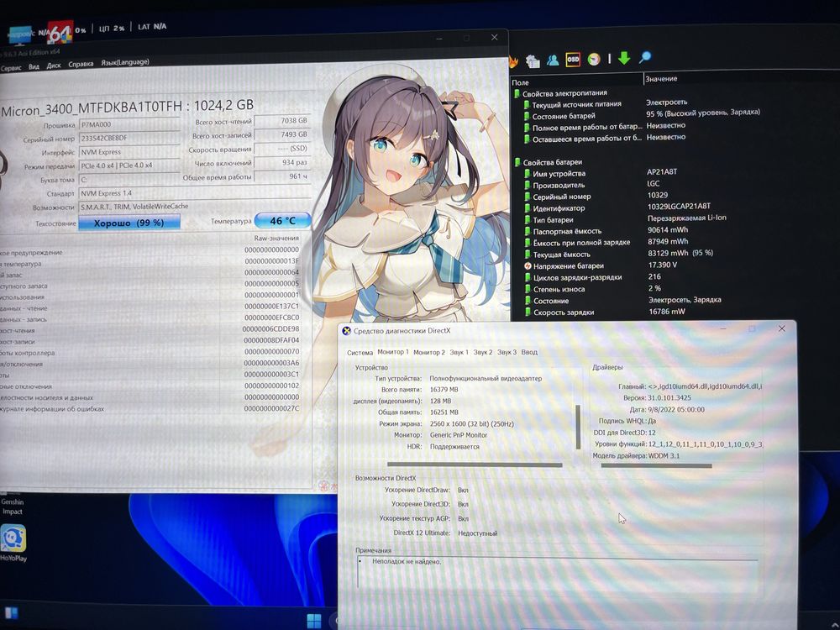840x630 pixels.
Task: Click the green down arrow update icon
Action: pos(624,58)
